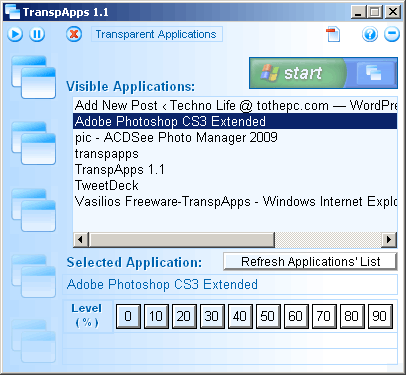Open the document page icon
The image size is (406, 375).
[333, 34]
